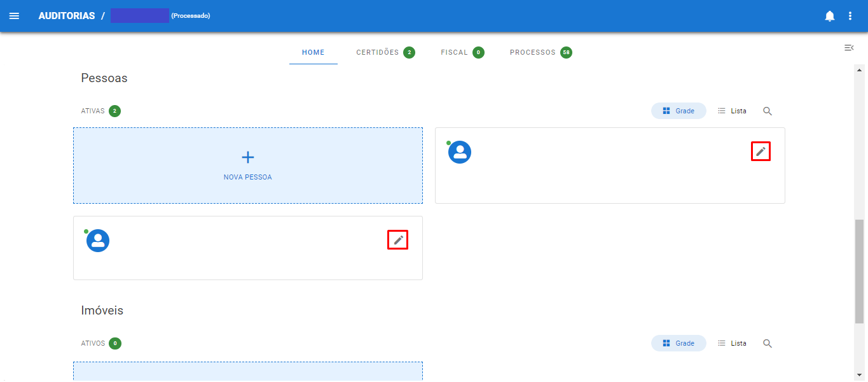The image size is (868, 382).
Task: Search people with the Pessoas magnifier icon
Action: (x=768, y=111)
